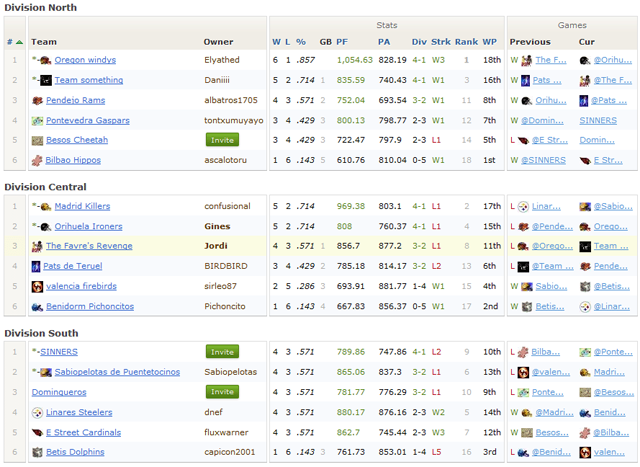This screenshot has height=467, width=640.
Task: Click the Pats de Teruel team logo
Action: pos(36,266)
